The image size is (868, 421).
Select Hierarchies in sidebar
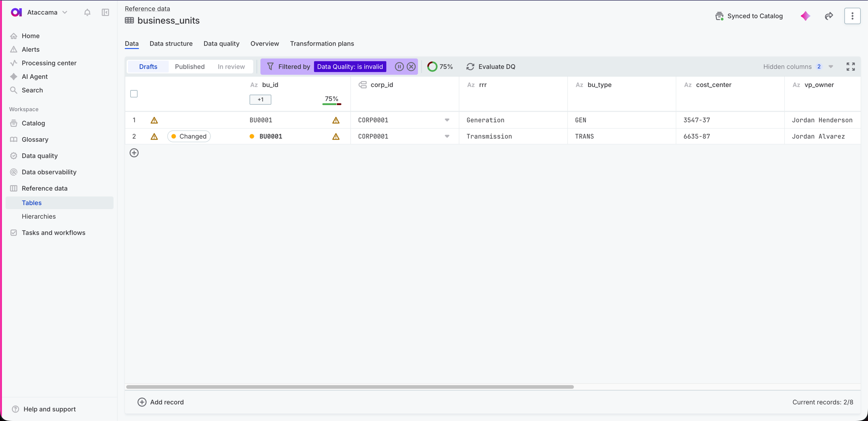click(39, 216)
